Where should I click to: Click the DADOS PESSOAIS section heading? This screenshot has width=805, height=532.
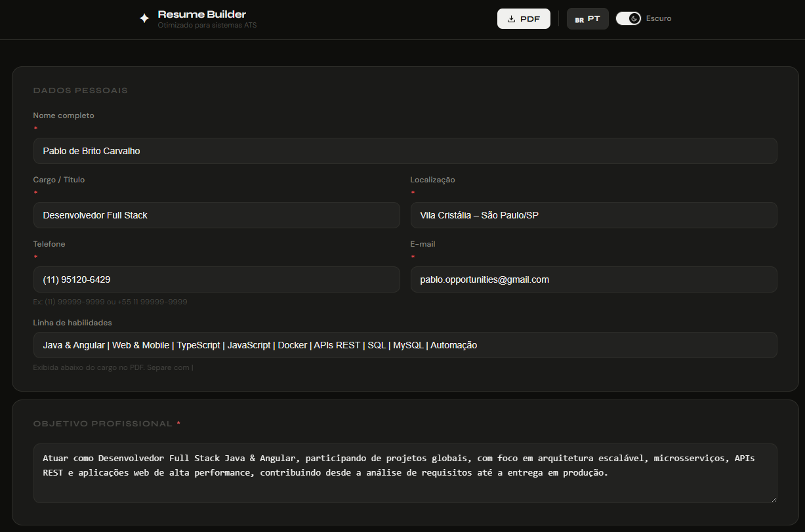coord(80,91)
